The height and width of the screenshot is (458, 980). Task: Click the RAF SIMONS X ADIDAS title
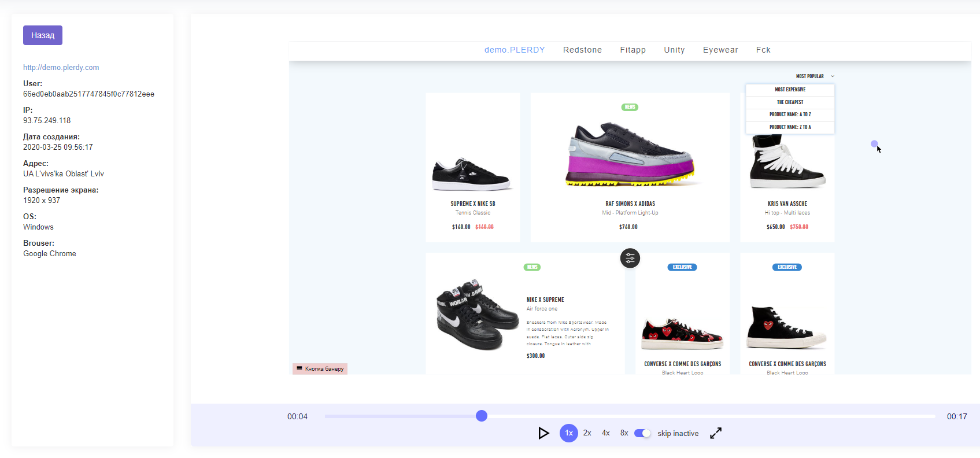point(630,204)
